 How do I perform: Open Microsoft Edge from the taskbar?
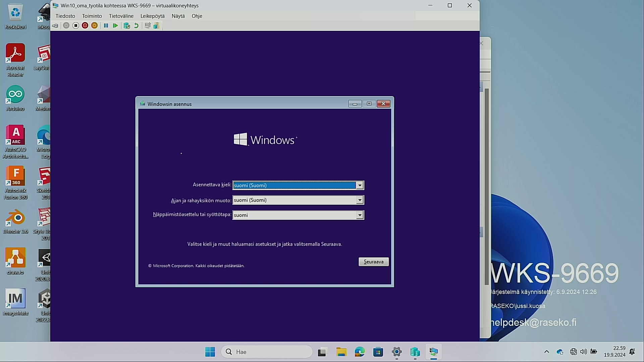tap(360, 352)
